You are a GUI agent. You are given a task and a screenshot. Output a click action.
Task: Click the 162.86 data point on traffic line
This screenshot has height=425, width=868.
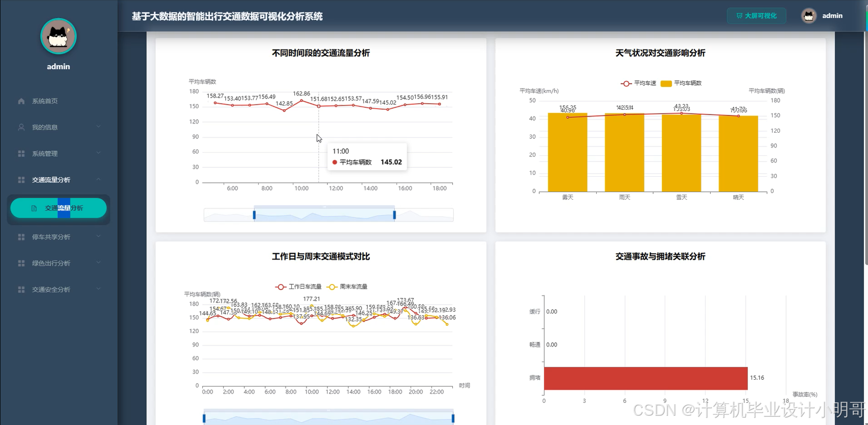[301, 100]
